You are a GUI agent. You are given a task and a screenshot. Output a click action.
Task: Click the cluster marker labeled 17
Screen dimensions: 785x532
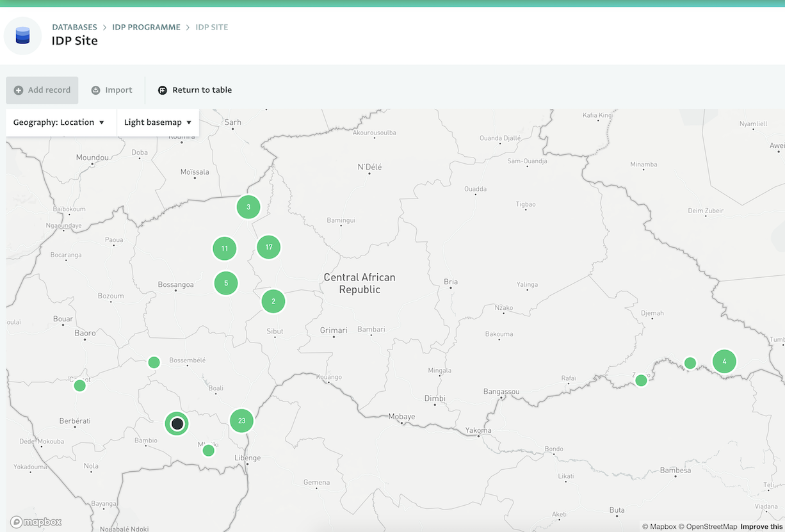pos(269,247)
